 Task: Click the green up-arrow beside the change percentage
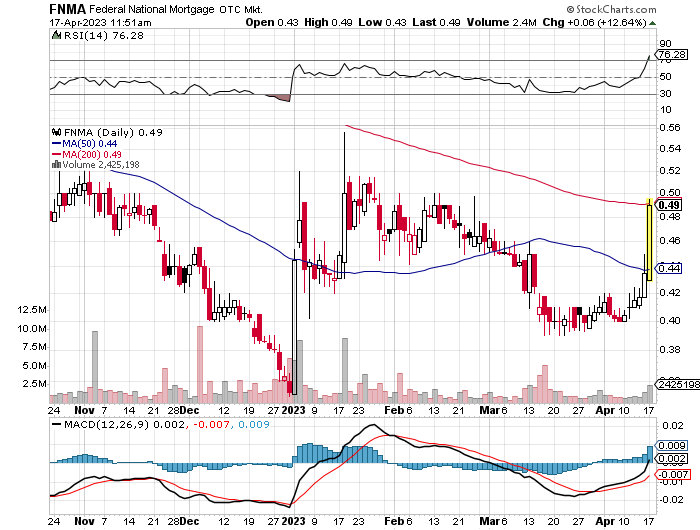(x=652, y=23)
